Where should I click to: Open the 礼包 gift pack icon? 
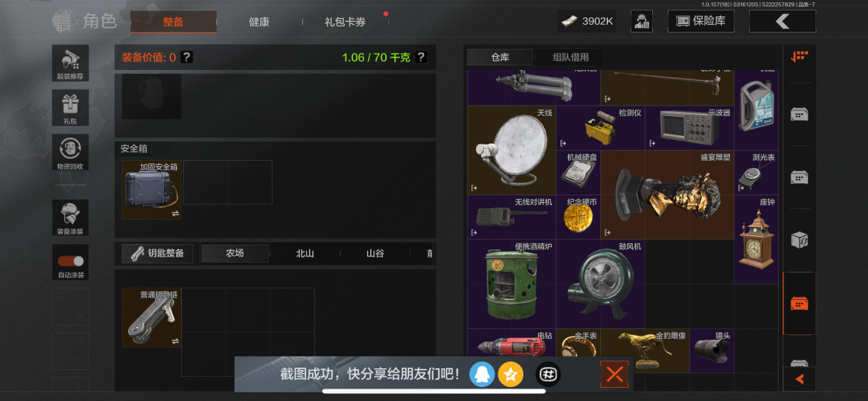[x=71, y=108]
